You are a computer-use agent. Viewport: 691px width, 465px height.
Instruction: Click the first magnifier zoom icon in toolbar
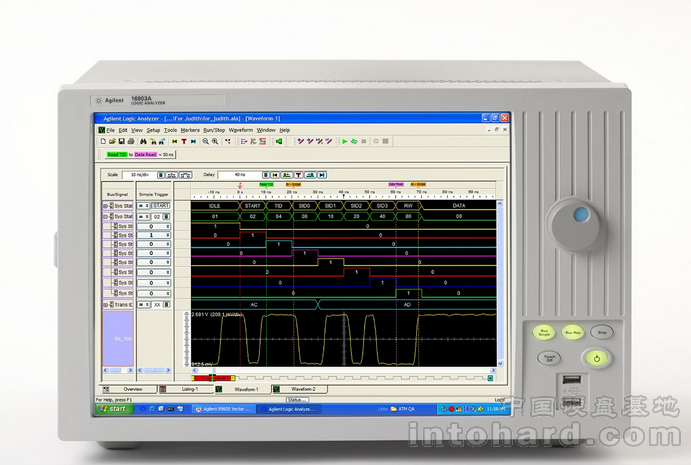[206, 141]
